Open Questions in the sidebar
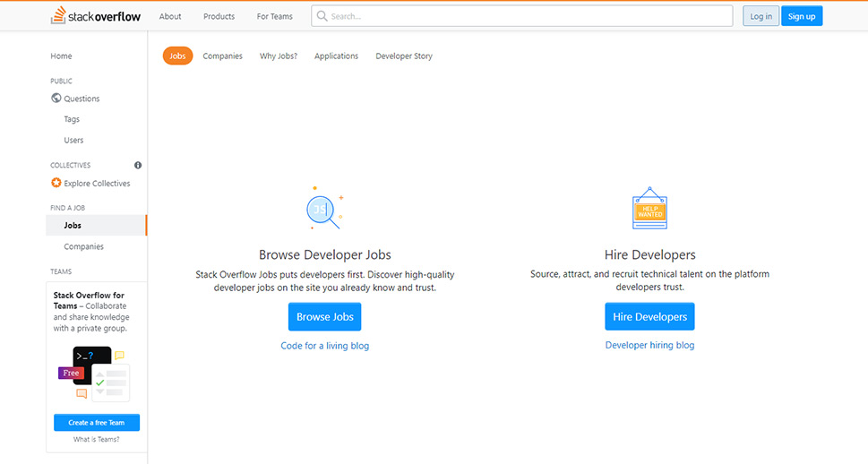Image resolution: width=868 pixels, height=464 pixels. tap(82, 99)
